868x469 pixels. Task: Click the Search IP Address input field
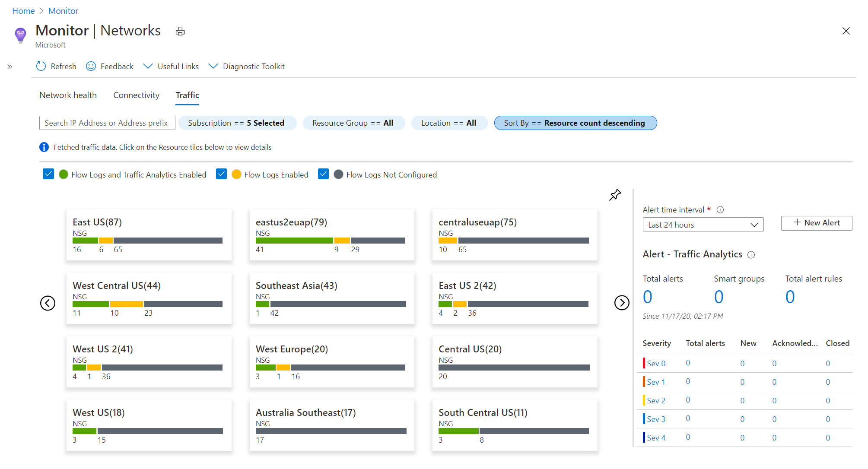tap(107, 123)
